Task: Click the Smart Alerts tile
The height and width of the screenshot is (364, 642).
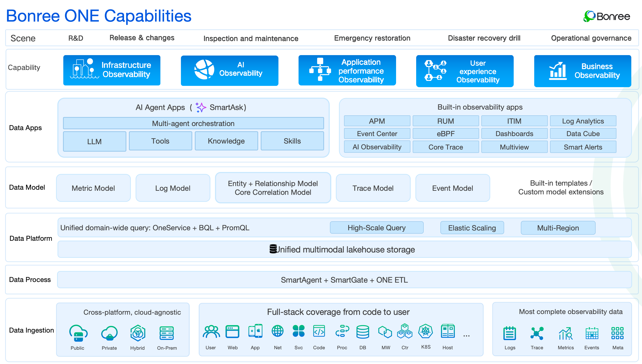Action: (x=583, y=147)
